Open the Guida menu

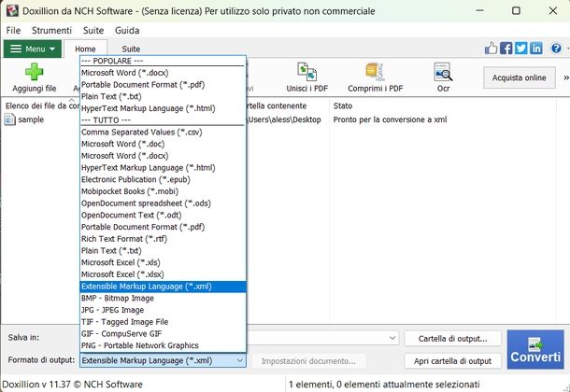coord(127,30)
